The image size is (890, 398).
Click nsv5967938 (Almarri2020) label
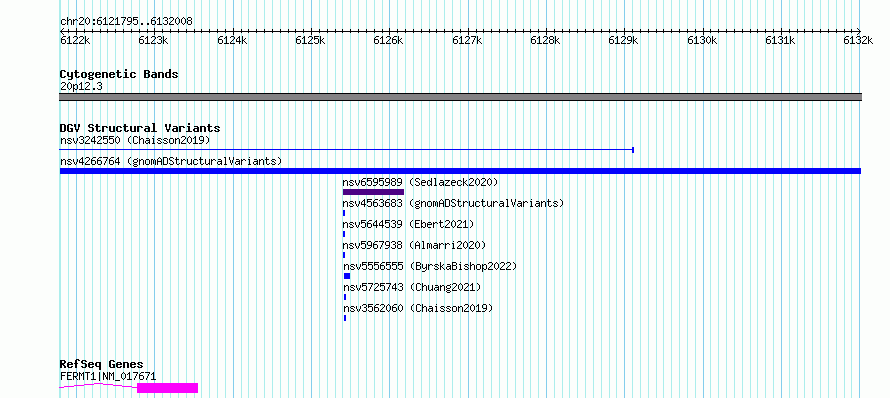[414, 245]
